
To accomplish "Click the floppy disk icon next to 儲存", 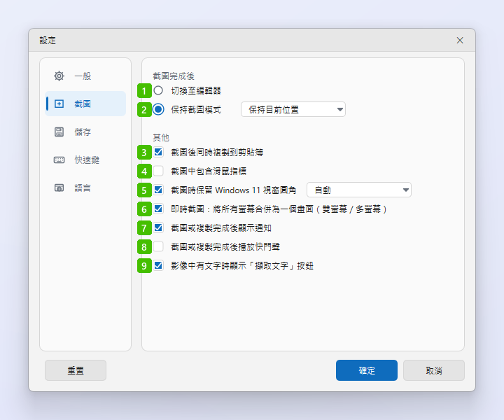I will pyautogui.click(x=59, y=132).
